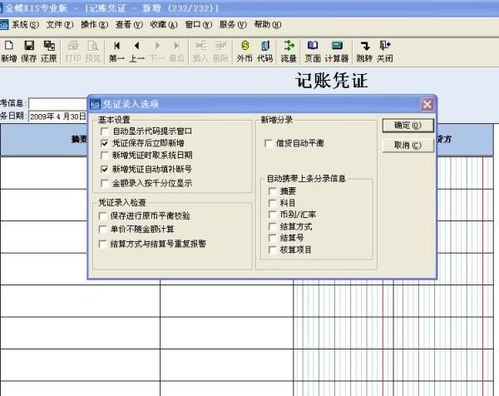Click the 关闭 close toolbar icon
This screenshot has width=499, height=396.
pyautogui.click(x=385, y=51)
